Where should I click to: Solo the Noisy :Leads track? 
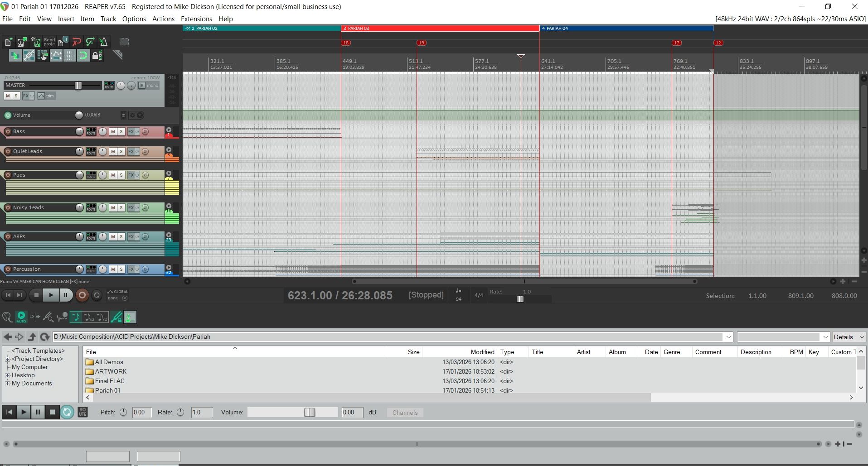[121, 207]
